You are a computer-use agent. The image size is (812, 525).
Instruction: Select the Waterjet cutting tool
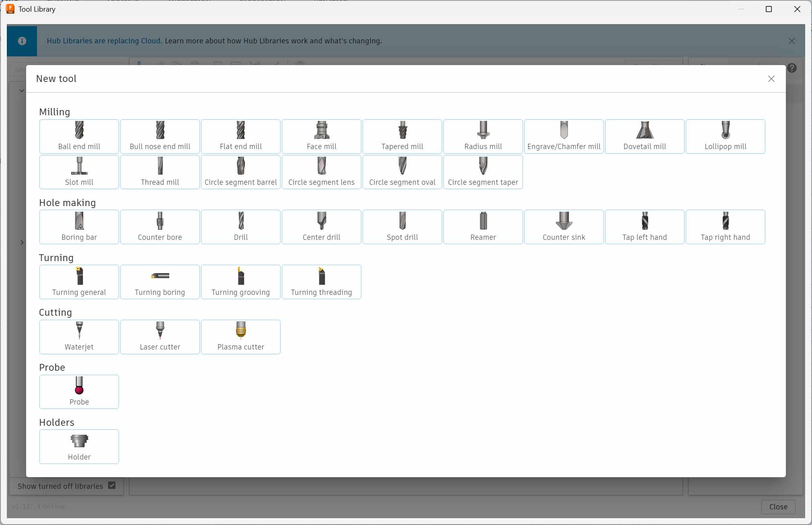(79, 337)
